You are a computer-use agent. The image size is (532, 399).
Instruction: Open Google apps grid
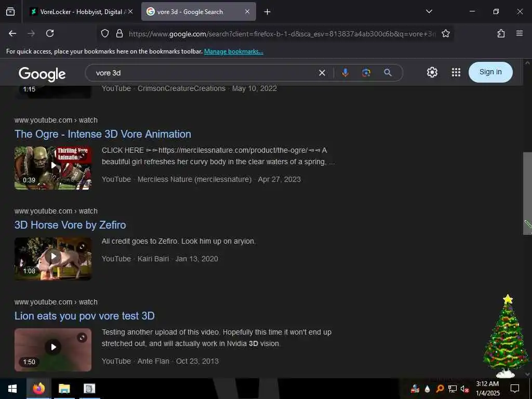tap(456, 72)
